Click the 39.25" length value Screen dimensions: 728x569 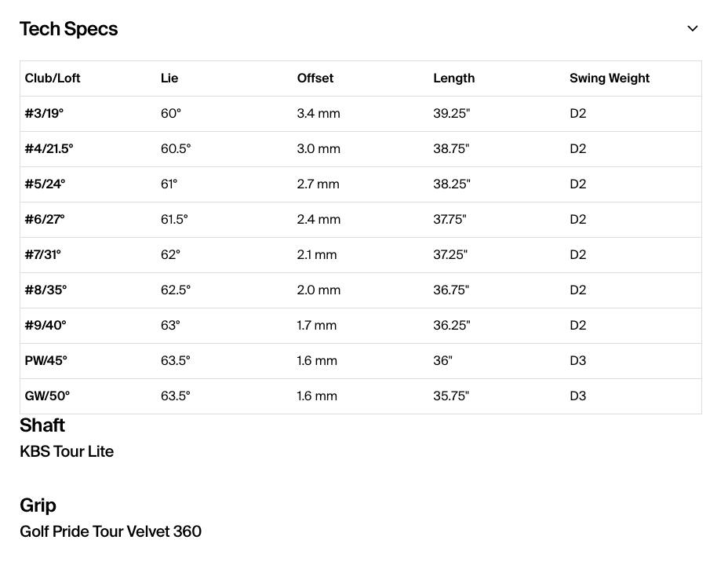point(452,113)
